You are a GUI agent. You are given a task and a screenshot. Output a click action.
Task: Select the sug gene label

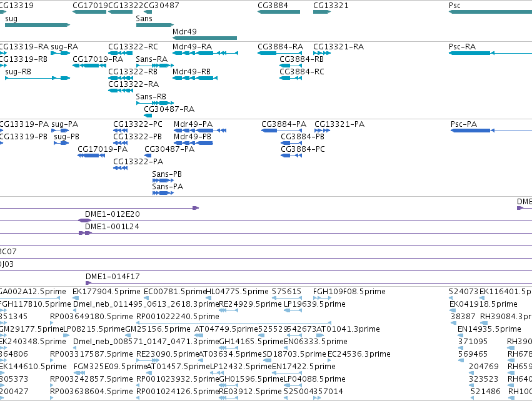pos(11,19)
